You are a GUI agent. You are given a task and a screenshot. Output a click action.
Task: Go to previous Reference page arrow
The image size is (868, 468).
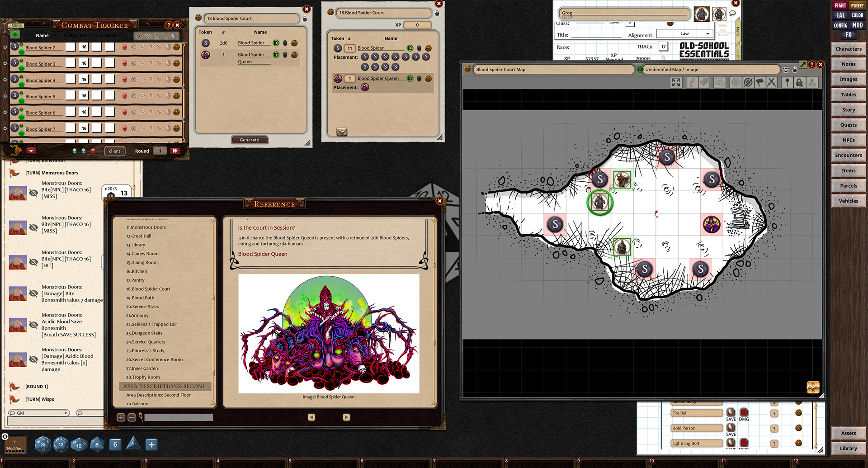point(311,417)
